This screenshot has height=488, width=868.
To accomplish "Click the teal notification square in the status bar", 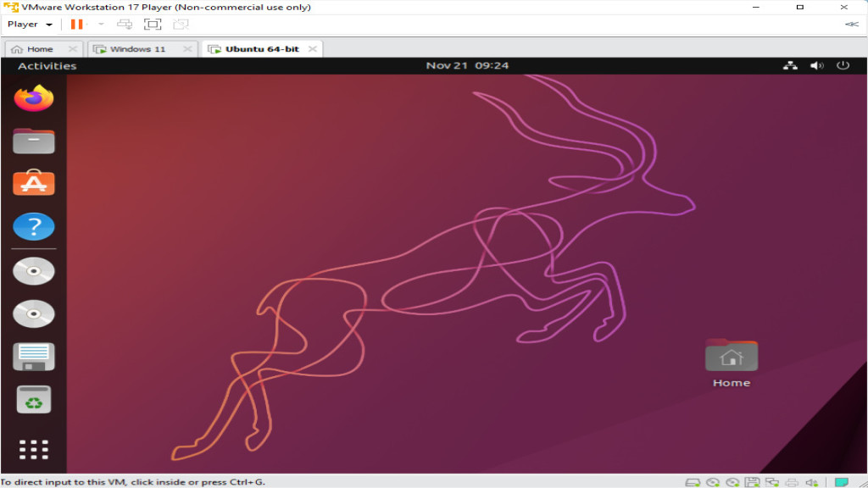I will click(842, 480).
